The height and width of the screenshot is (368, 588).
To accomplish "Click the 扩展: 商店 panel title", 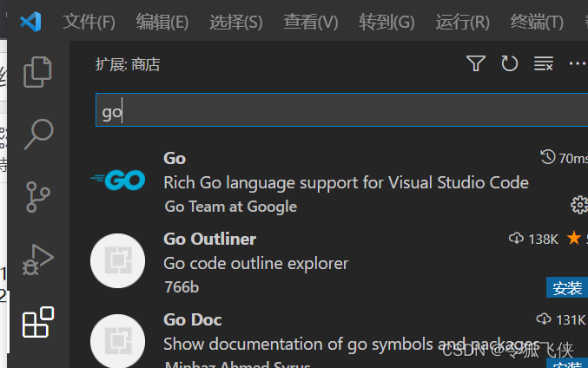I will [x=128, y=64].
